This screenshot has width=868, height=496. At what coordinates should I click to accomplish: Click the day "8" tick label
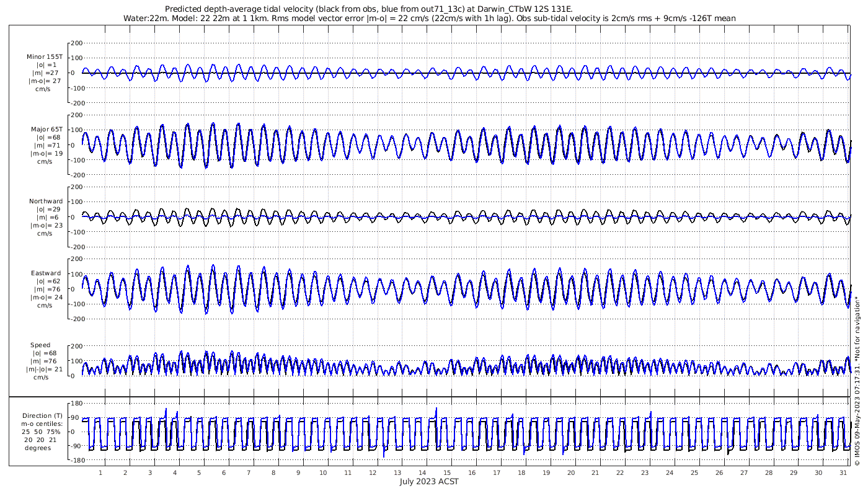click(273, 472)
